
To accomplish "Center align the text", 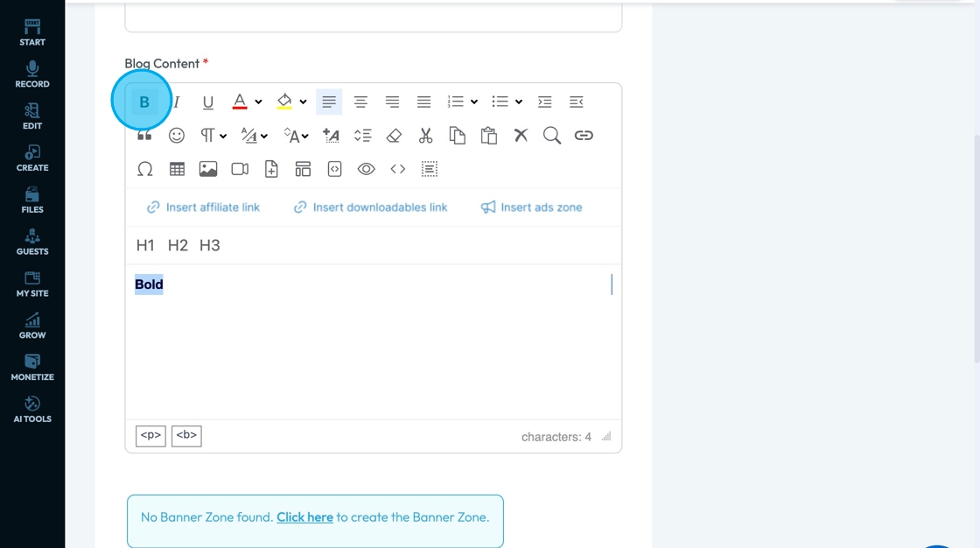I will [x=360, y=102].
